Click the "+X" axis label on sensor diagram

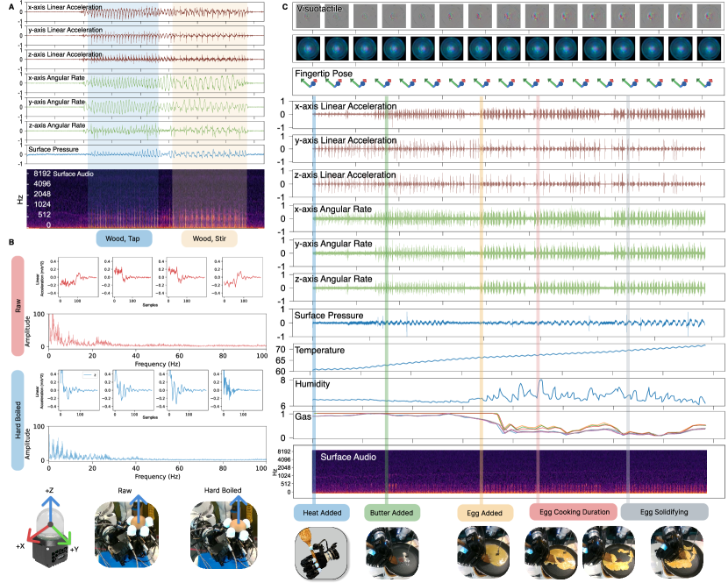[20, 546]
